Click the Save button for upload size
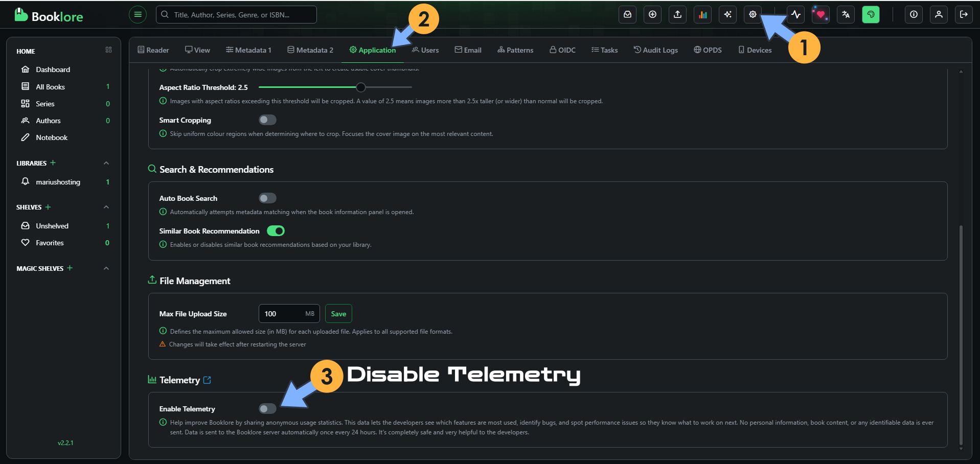Viewport: 980px width, 464px height. (x=338, y=313)
